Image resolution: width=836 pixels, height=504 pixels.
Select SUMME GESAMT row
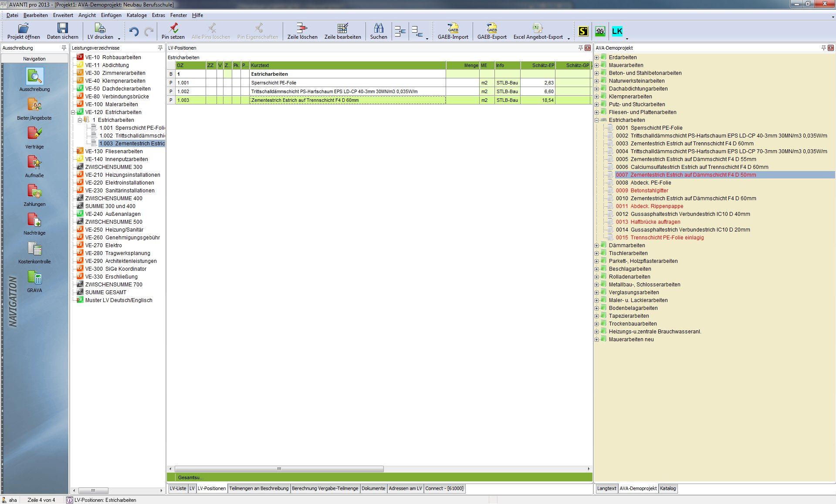(x=106, y=292)
